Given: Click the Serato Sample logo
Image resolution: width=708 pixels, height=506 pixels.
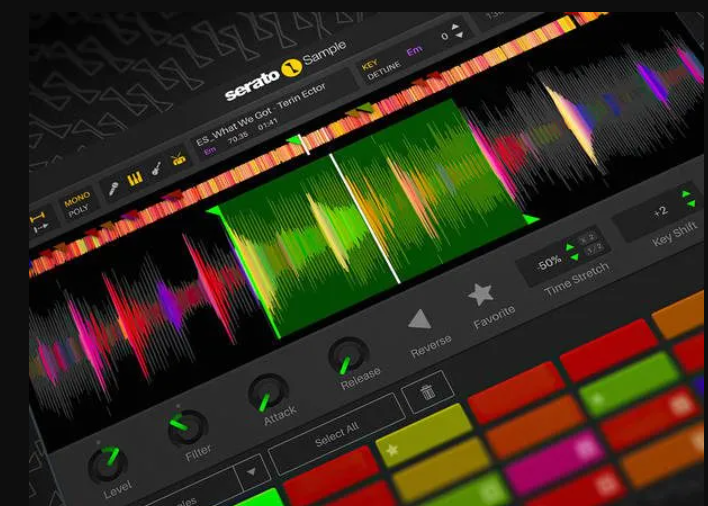Looking at the screenshot, I should [x=285, y=70].
